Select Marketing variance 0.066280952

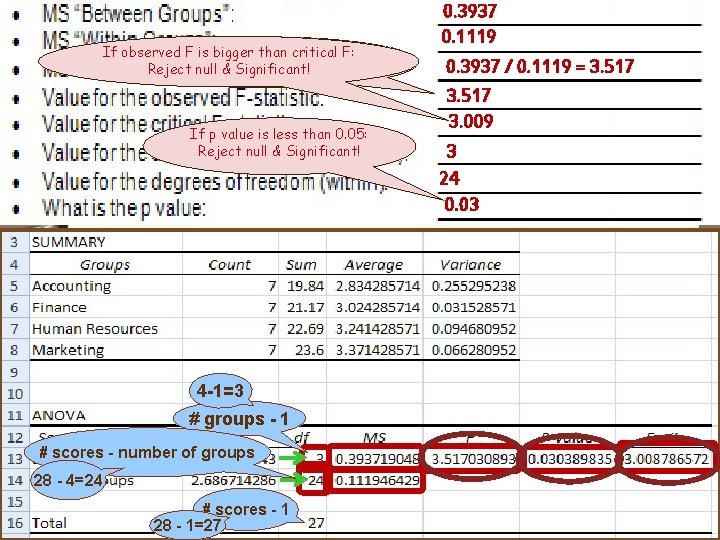[x=471, y=350]
